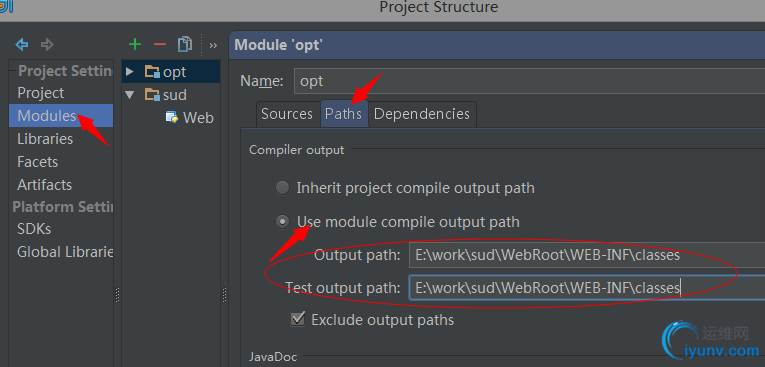Click the back navigation arrow icon
Viewport: 765px width, 367px height.
tap(21, 45)
